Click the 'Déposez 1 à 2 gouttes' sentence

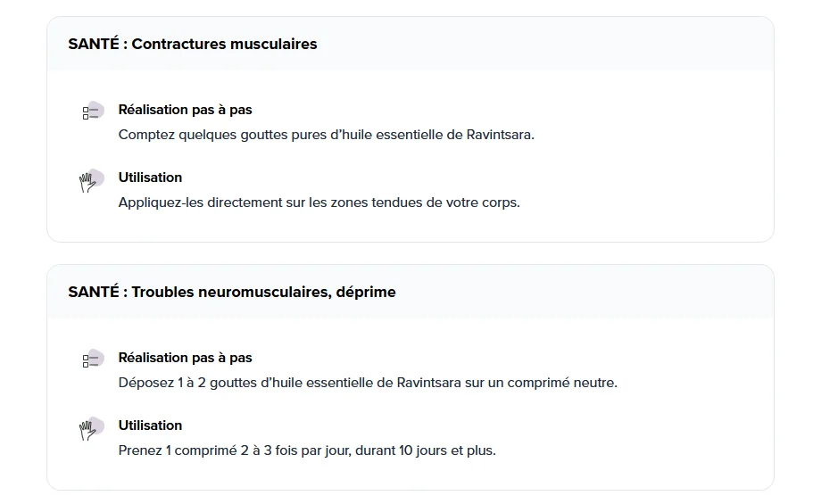click(x=368, y=383)
